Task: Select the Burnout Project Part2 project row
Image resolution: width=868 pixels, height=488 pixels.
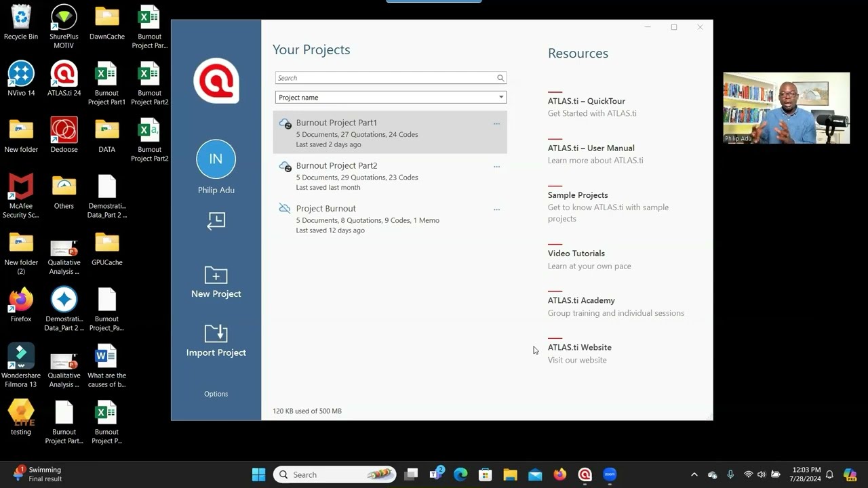Action: click(x=390, y=175)
